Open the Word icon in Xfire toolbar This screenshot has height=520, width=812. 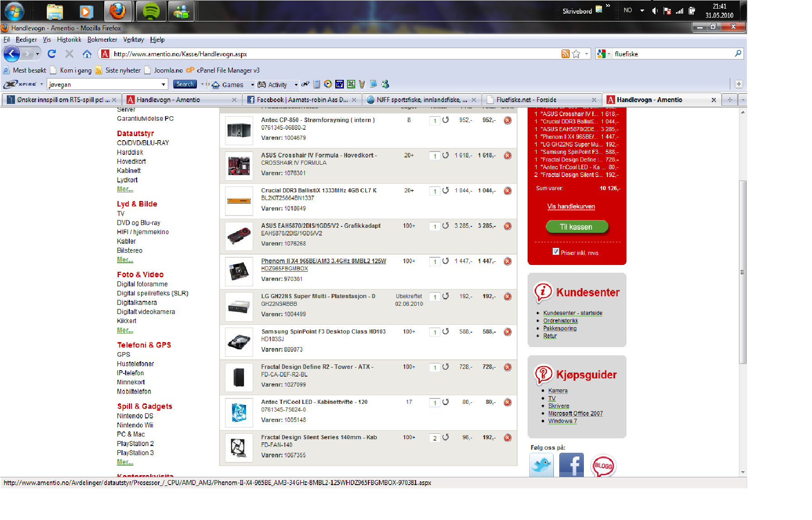click(339, 84)
